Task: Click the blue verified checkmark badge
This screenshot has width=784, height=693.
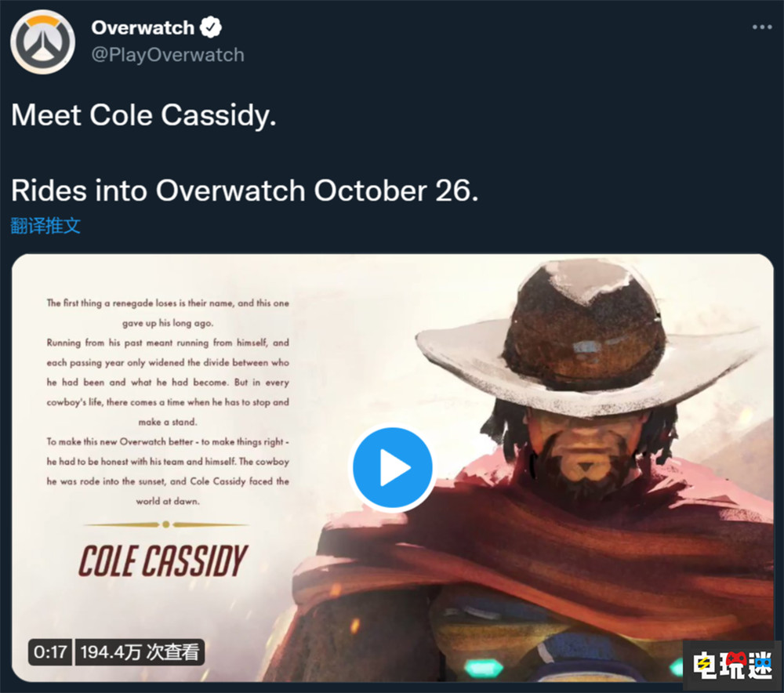Action: click(x=210, y=27)
